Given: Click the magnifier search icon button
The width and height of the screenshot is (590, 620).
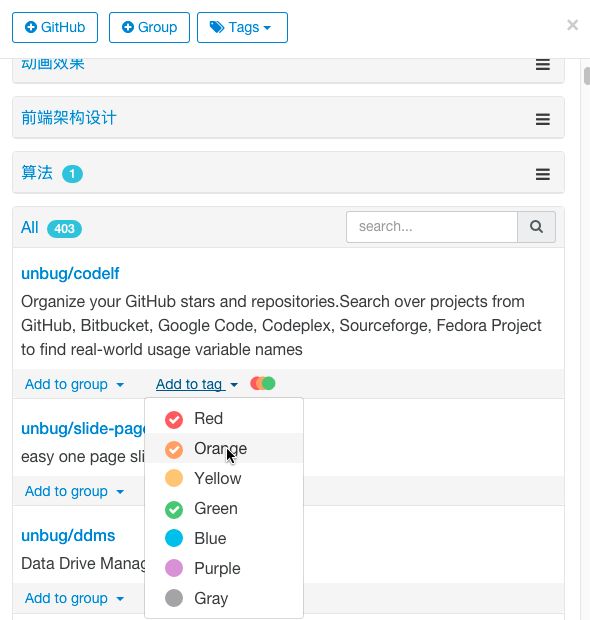Looking at the screenshot, I should [x=536, y=227].
